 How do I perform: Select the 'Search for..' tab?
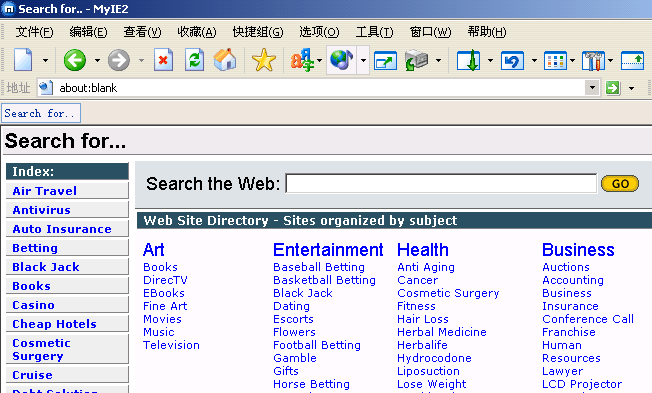tap(41, 113)
